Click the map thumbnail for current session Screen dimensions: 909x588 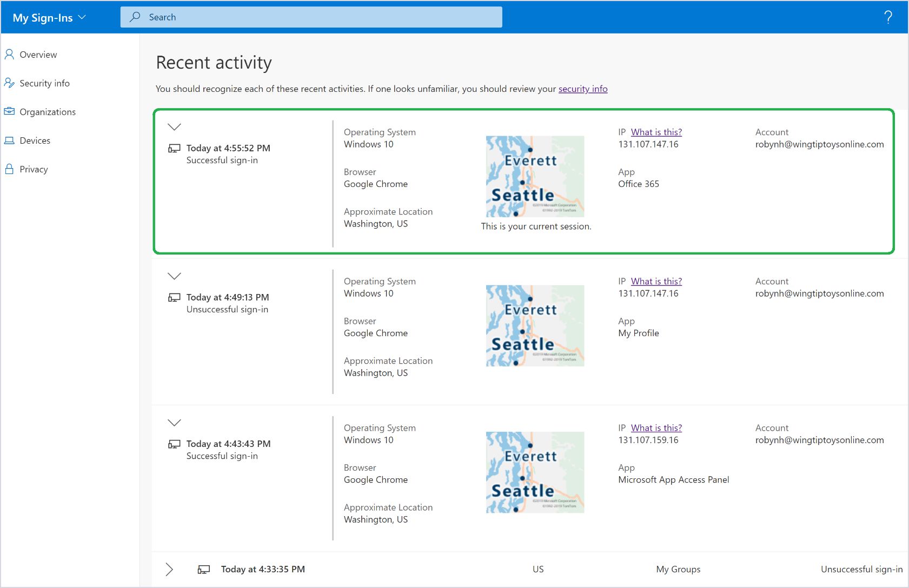[x=535, y=176]
